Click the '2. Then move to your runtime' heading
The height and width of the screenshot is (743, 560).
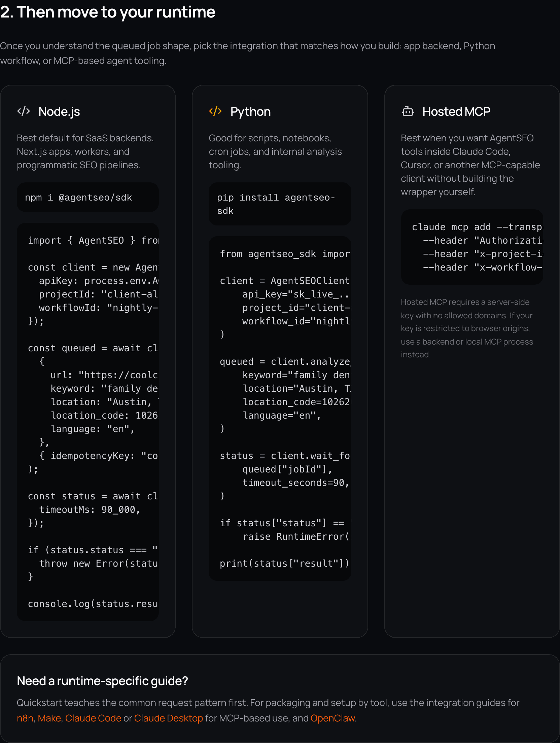coord(108,12)
